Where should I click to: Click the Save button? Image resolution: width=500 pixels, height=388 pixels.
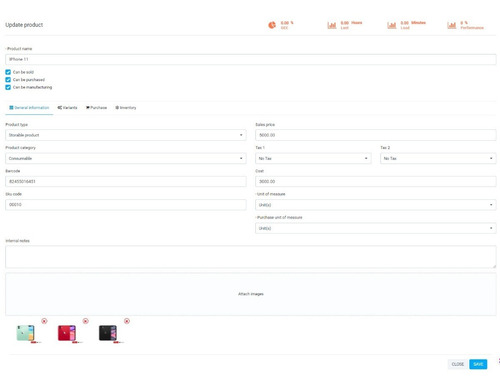(x=478, y=364)
